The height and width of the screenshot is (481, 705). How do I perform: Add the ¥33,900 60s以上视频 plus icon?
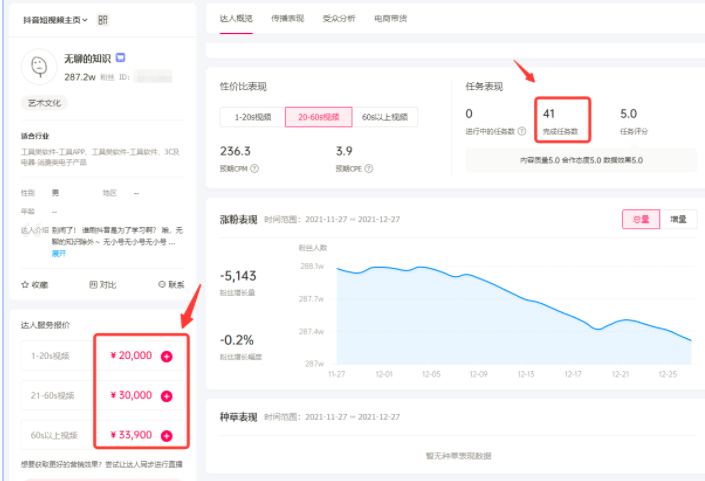(x=166, y=436)
